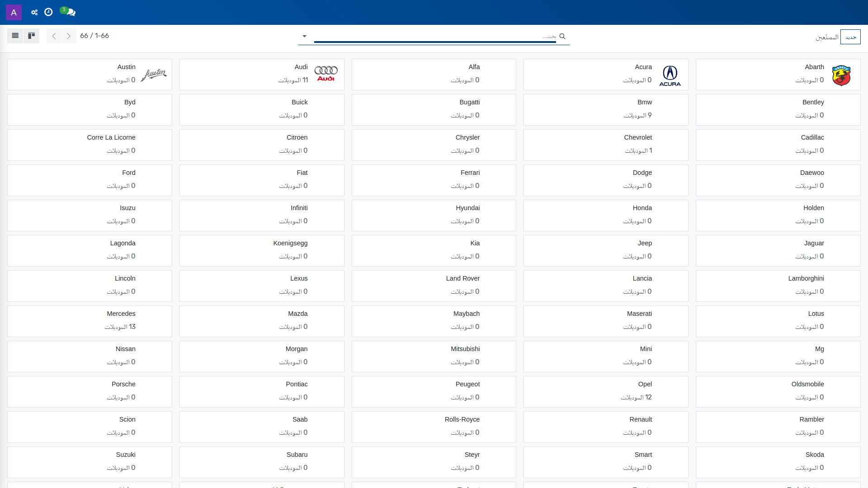
Task: View the Subaru manufacturer record
Action: (262, 462)
